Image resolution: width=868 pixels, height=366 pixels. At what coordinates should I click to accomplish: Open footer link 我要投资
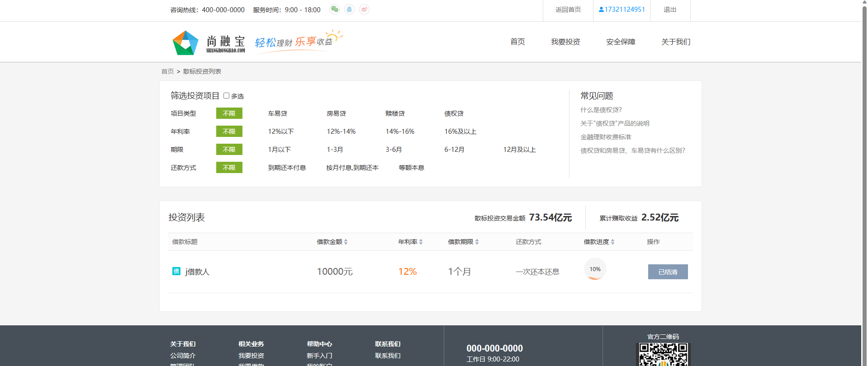pos(251,356)
